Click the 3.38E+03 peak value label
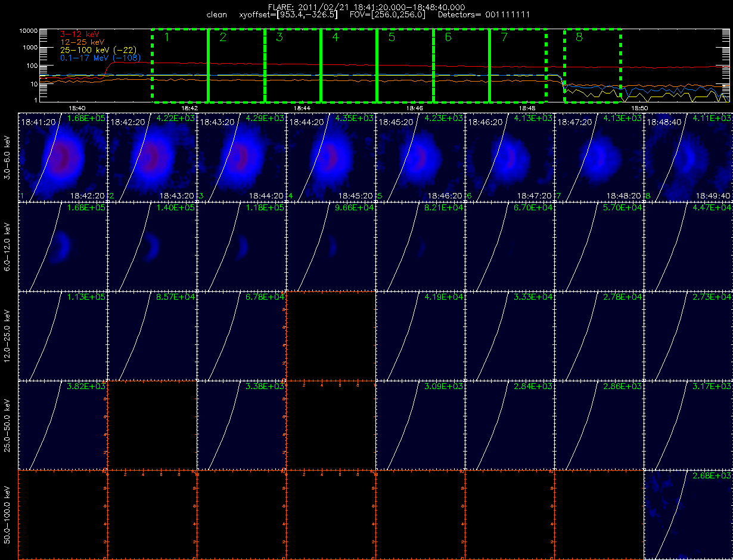733x560 pixels. tap(266, 387)
